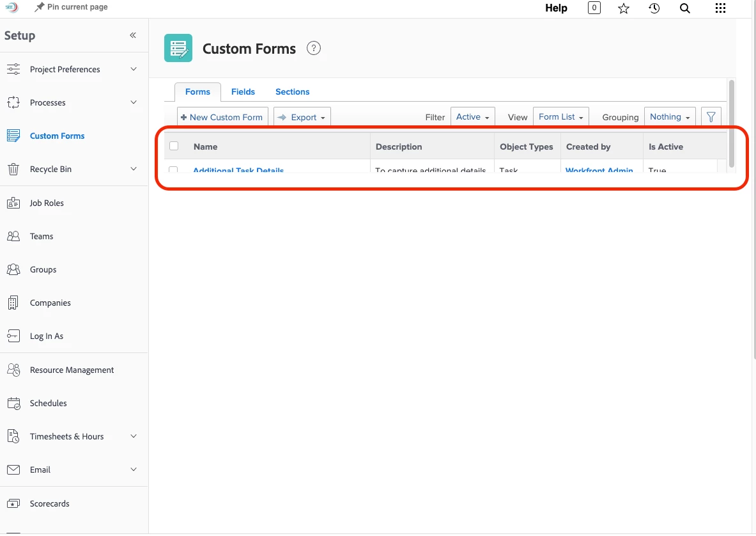
Task: Switch to the Fields tab
Action: tap(243, 91)
